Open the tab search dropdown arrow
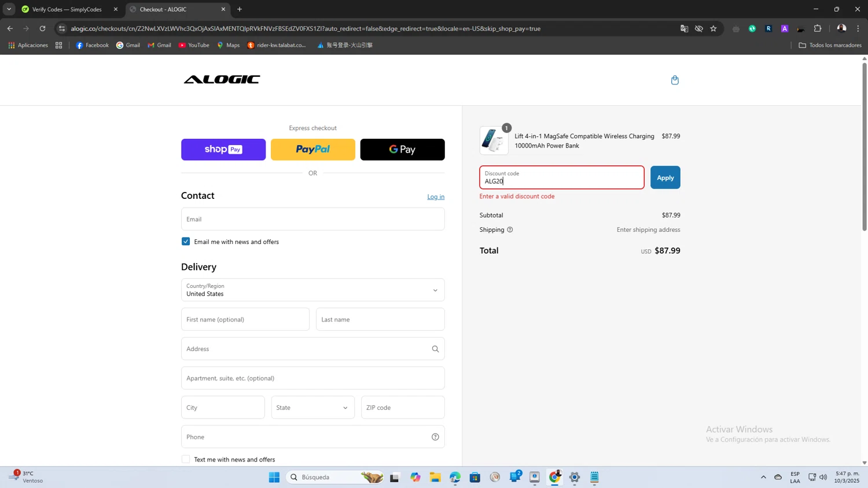 [x=9, y=9]
